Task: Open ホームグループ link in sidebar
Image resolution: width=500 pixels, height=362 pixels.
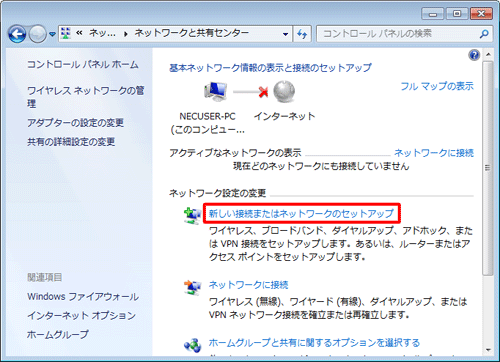Action: (x=58, y=334)
